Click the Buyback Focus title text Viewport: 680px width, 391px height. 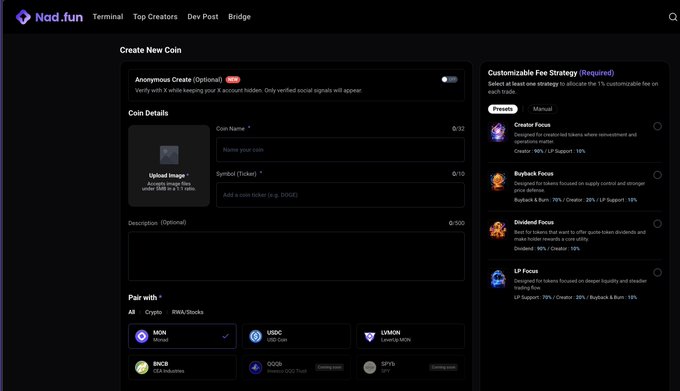point(533,173)
